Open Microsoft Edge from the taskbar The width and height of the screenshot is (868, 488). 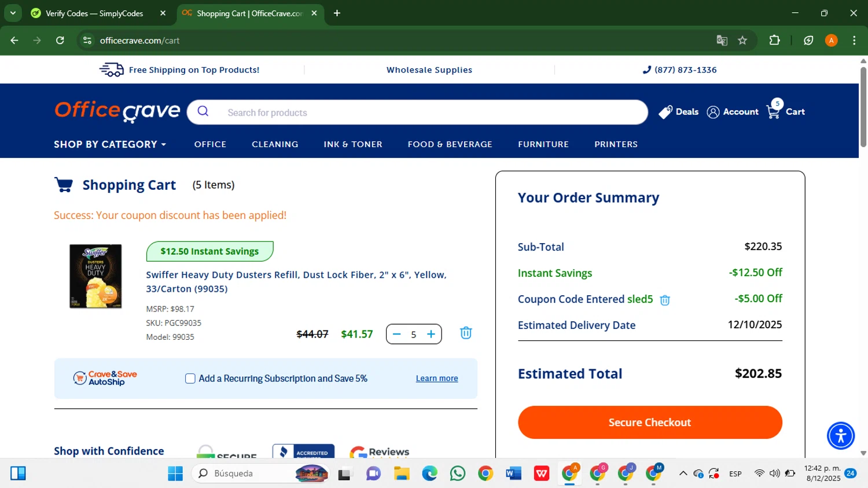coord(429,474)
